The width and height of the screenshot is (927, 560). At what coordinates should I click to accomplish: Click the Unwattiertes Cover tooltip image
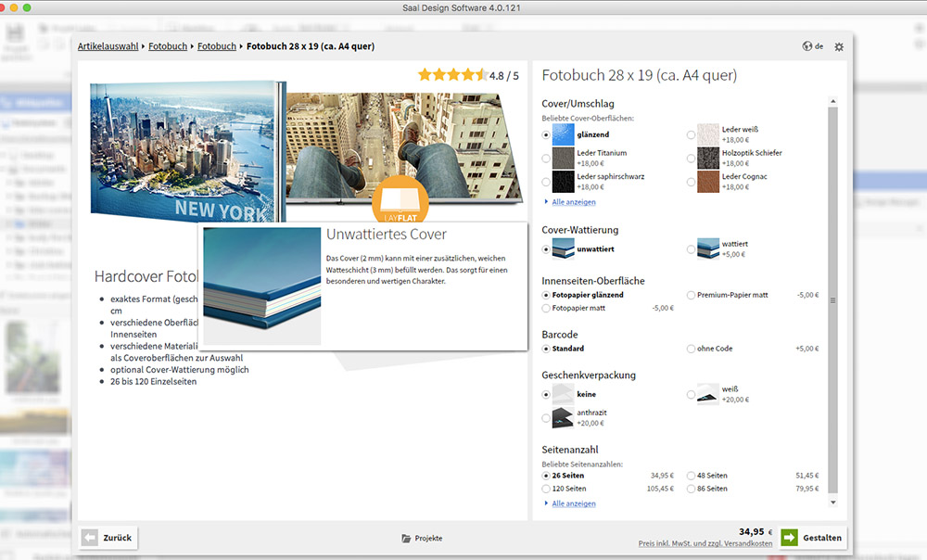(x=262, y=286)
